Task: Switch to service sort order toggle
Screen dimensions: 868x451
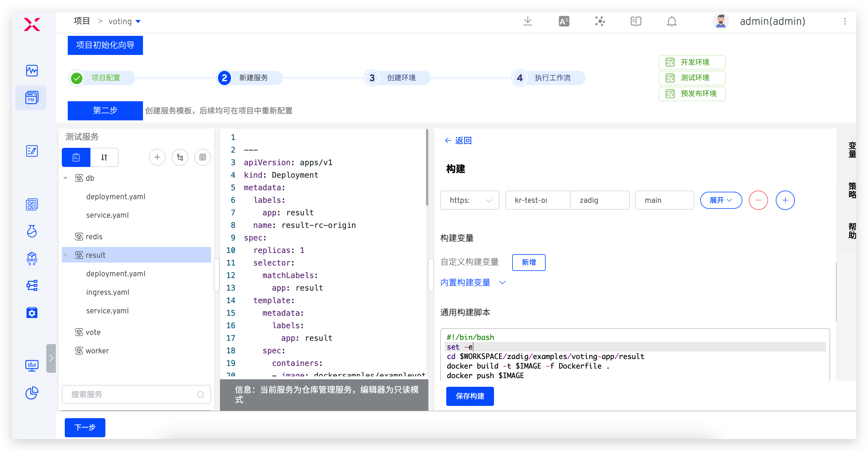Action: (x=104, y=157)
